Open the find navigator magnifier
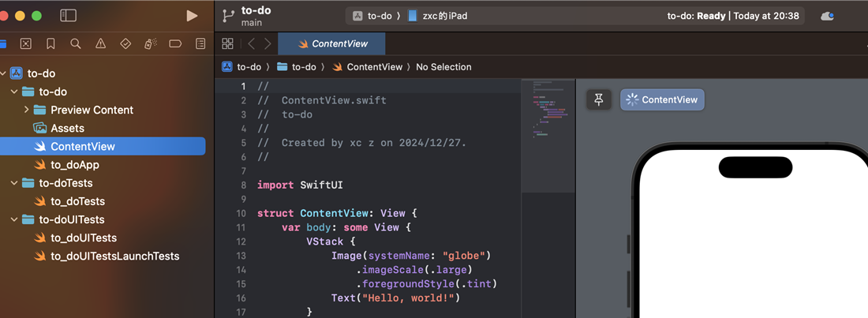This screenshot has height=318, width=868. click(x=76, y=43)
